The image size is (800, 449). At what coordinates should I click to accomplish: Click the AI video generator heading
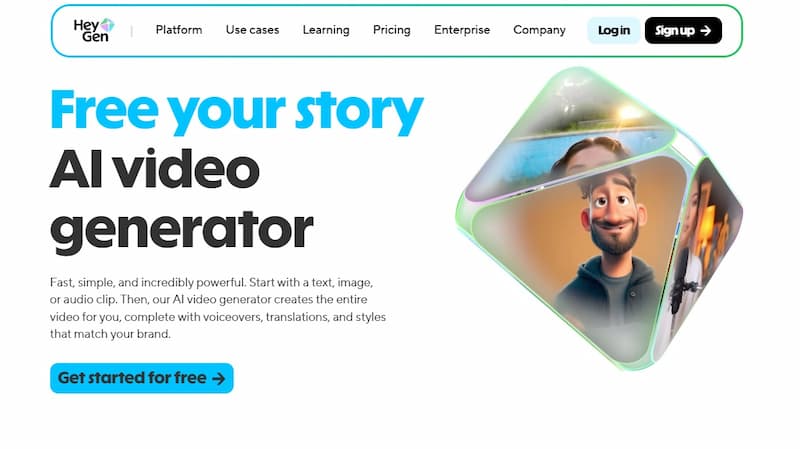pyautogui.click(x=182, y=200)
